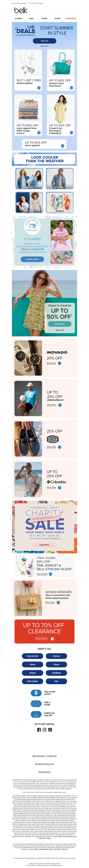Image resolution: width=89 pixels, height=868 pixels.
Task: Open the Privacy Policy link
Action: [x=44, y=772]
